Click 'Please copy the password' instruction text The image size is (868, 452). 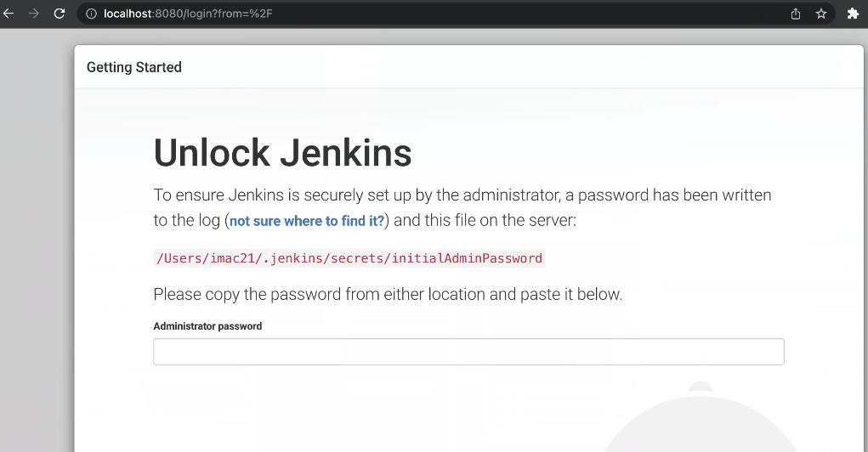pos(388,294)
